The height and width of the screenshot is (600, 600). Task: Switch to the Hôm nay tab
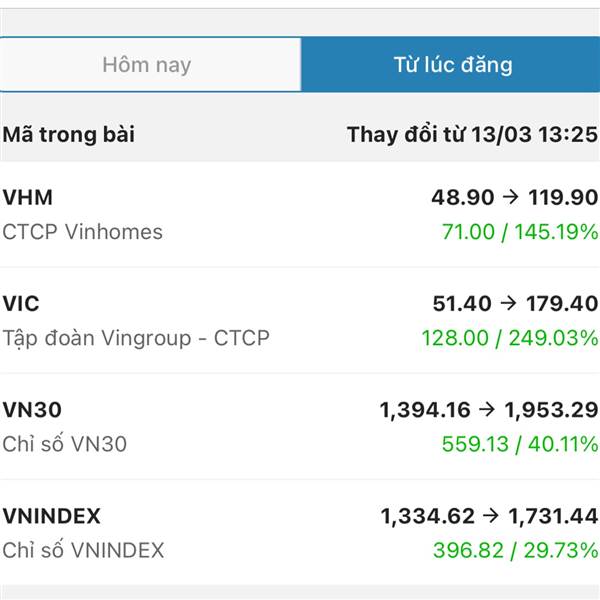(x=147, y=66)
